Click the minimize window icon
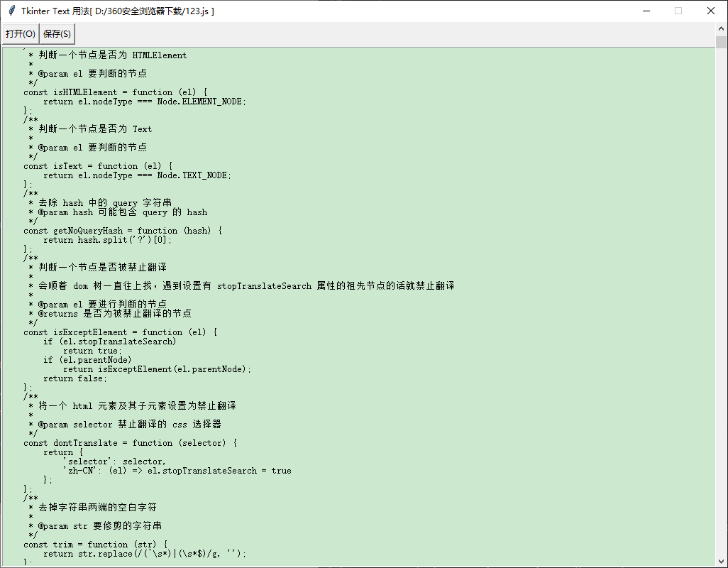Image resolution: width=728 pixels, height=568 pixels. [x=645, y=11]
